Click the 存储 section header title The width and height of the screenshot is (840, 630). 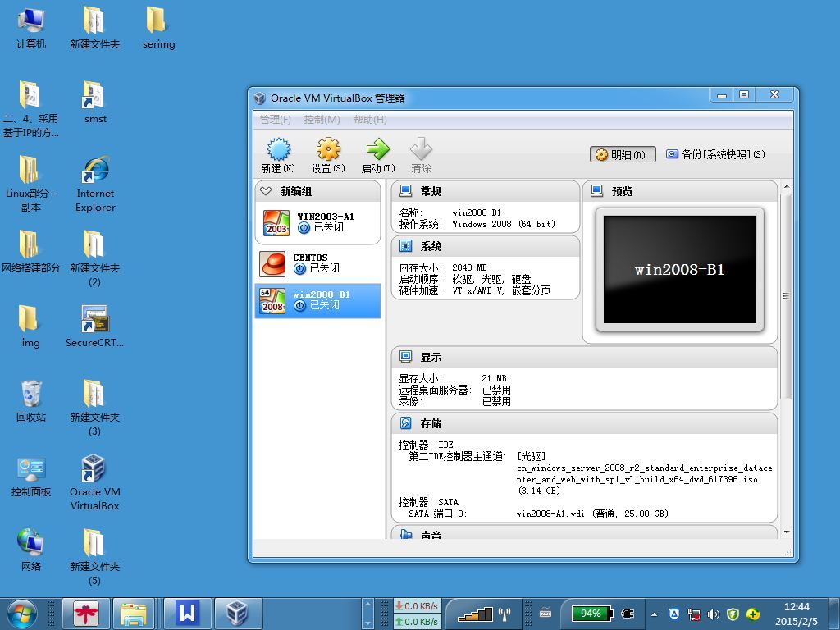tap(431, 424)
